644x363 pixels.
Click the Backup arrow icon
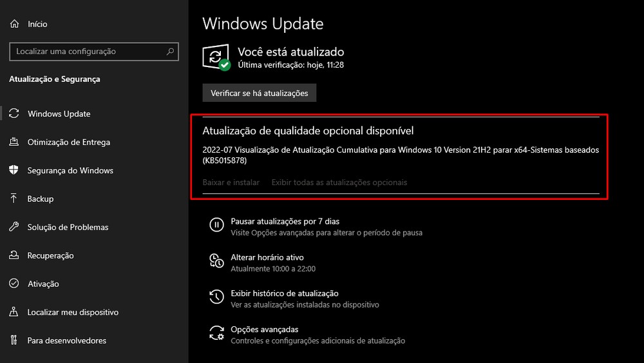[x=14, y=199]
